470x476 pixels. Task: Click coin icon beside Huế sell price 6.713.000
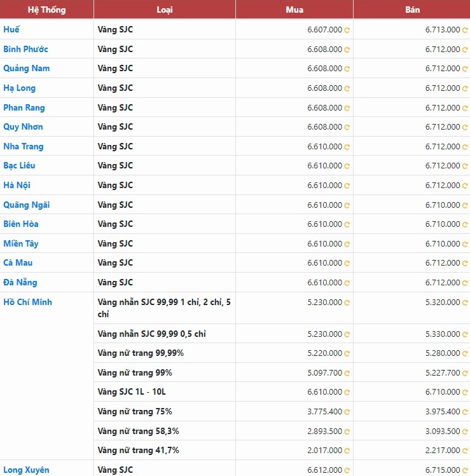(465, 30)
